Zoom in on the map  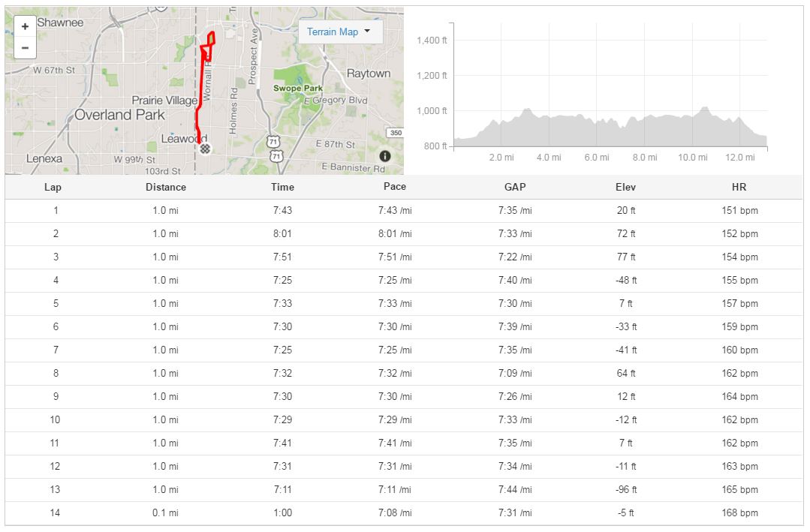pyautogui.click(x=25, y=26)
